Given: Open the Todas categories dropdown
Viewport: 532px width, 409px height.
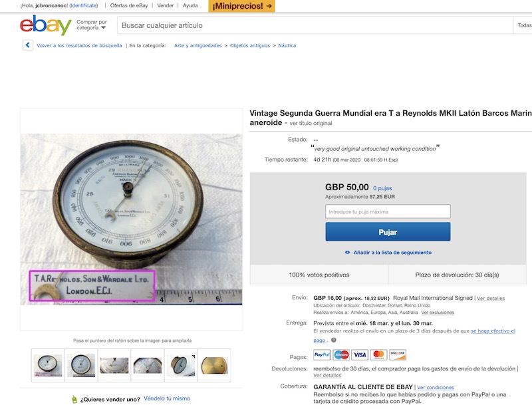Looking at the screenshot, I should click(524, 25).
